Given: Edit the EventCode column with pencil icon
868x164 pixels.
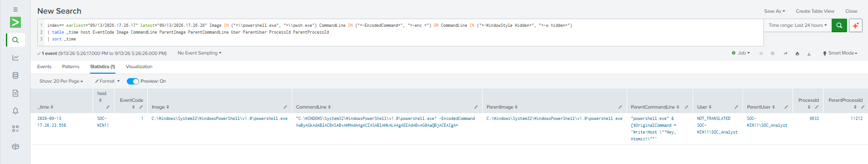Looking at the screenshot, I should click(141, 107).
